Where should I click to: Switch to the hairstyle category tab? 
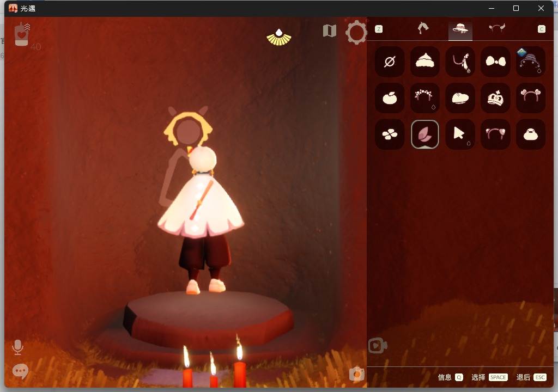pyautogui.click(x=423, y=28)
